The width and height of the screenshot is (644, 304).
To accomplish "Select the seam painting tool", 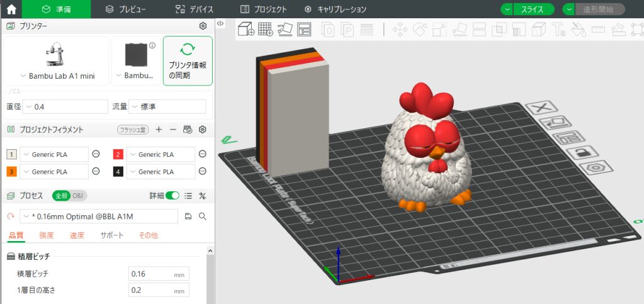I will point(538,30).
